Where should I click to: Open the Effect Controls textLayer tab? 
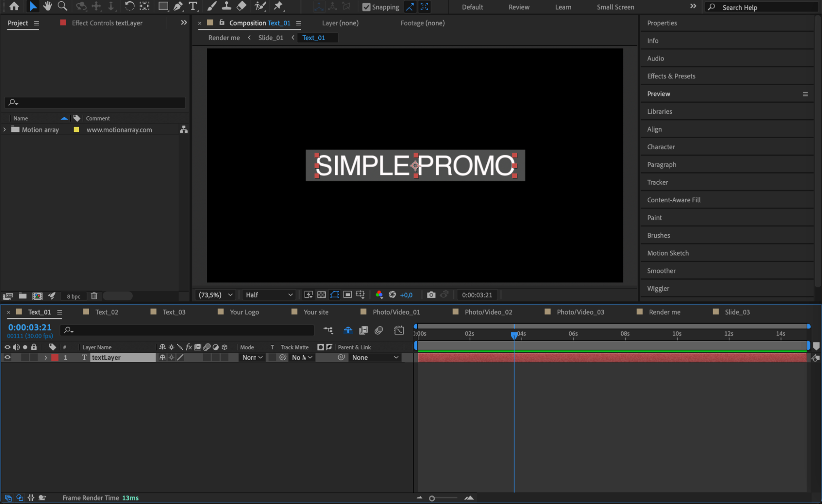107,23
